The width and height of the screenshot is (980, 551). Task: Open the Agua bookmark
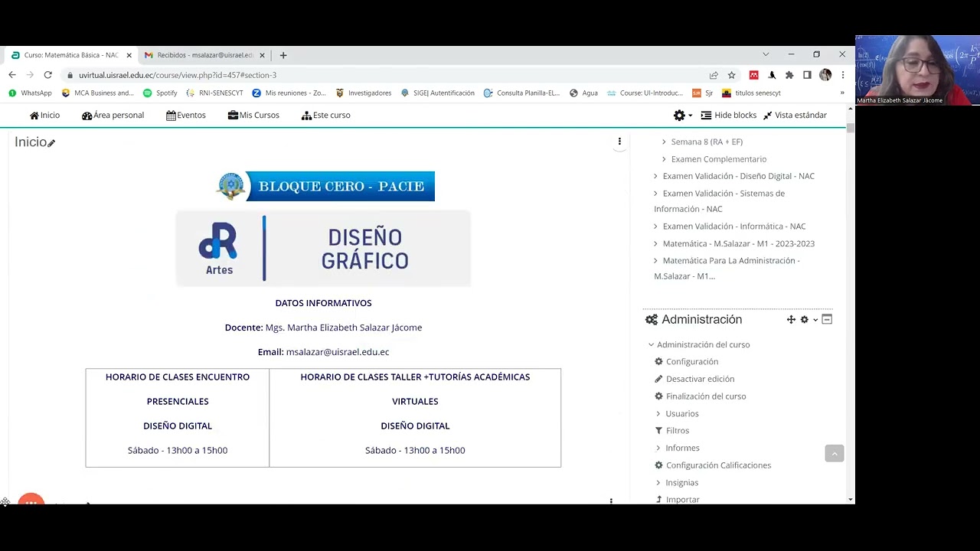click(583, 93)
